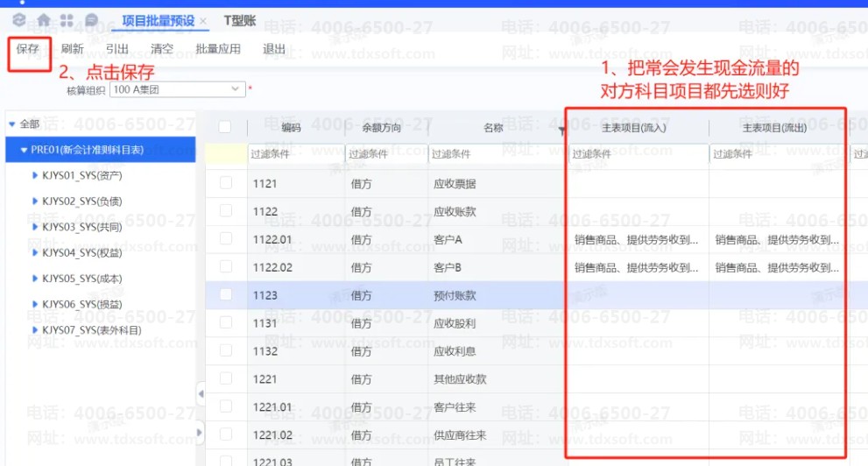Tick checkbox for row 1132 应收利息
The width and height of the screenshot is (868, 466).
pyautogui.click(x=226, y=350)
